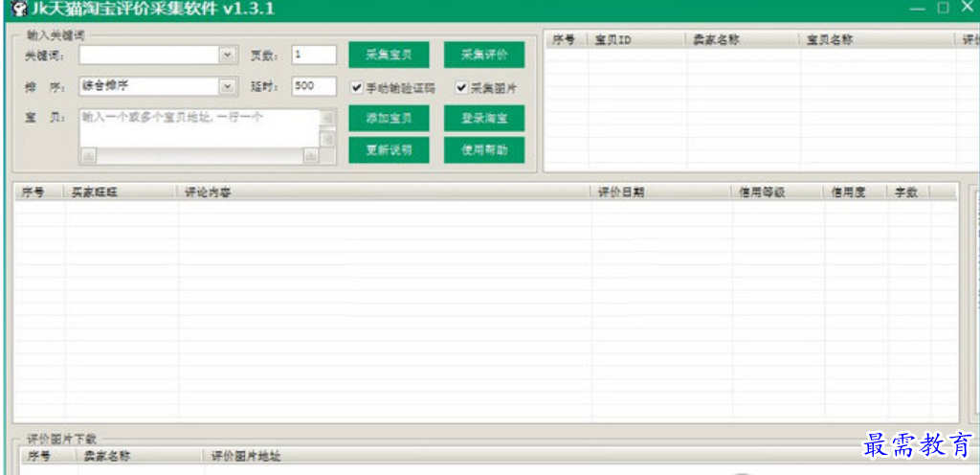Viewport: 980px width, 475px height.
Task: Toggle the 采集图片 checkbox
Action: (461, 87)
